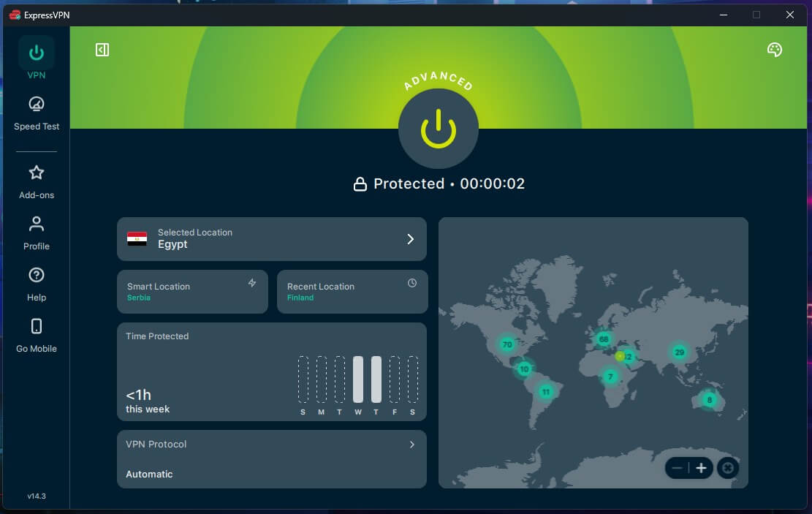
Task: Toggle the VPN power button off
Action: tap(438, 129)
